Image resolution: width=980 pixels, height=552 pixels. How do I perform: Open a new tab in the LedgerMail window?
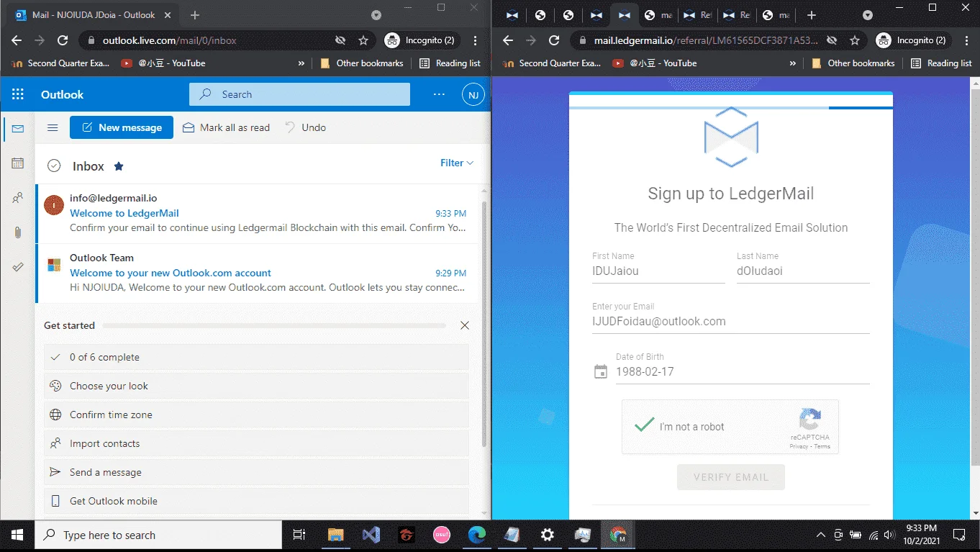(x=812, y=15)
